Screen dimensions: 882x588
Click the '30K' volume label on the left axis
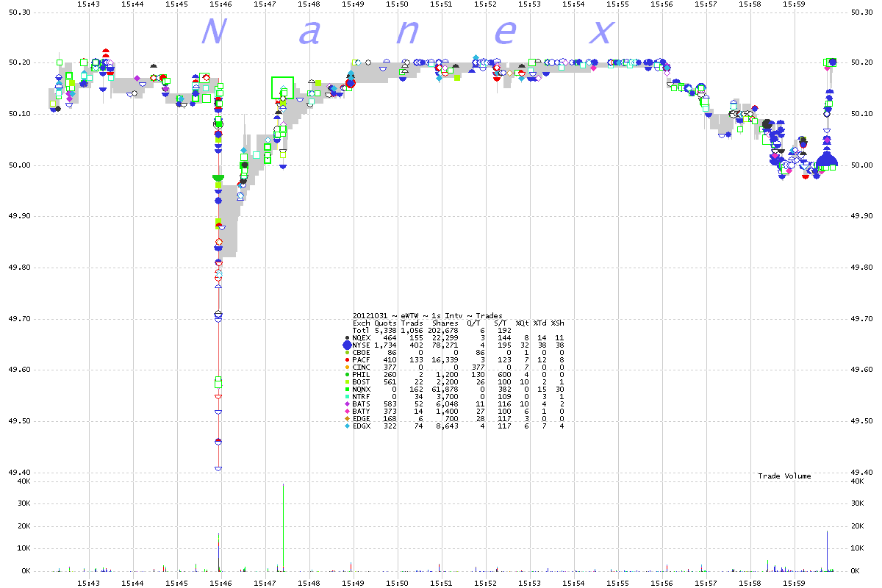[x=24, y=505]
